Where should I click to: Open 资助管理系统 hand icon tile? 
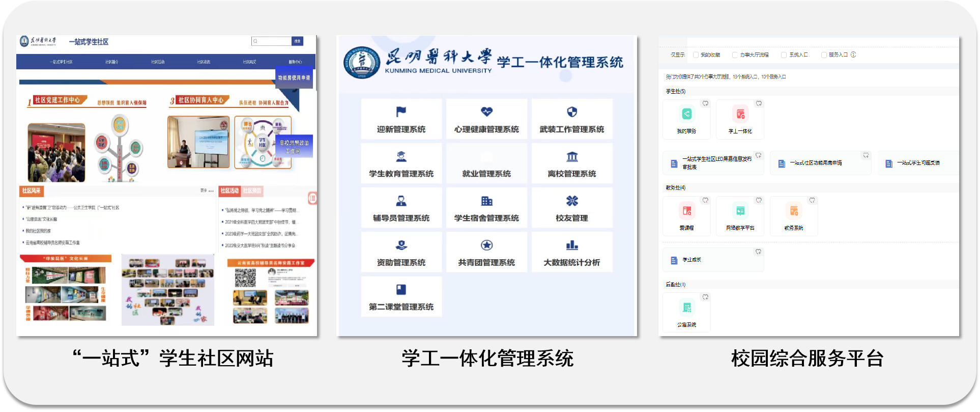401,252
